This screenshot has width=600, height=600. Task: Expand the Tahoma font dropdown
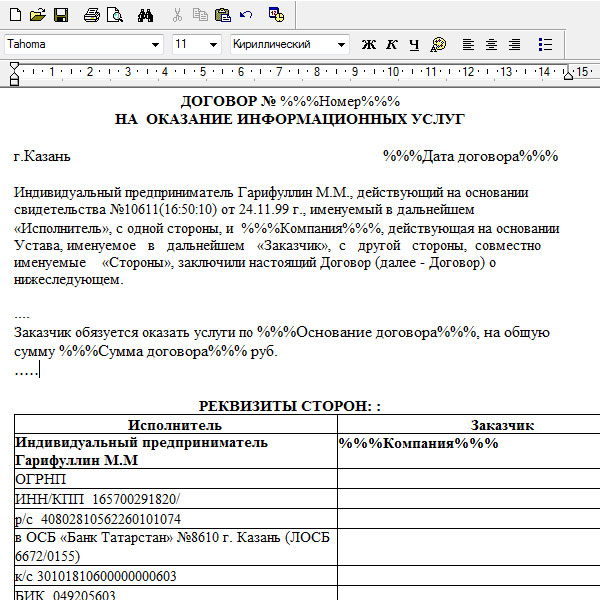click(x=156, y=44)
